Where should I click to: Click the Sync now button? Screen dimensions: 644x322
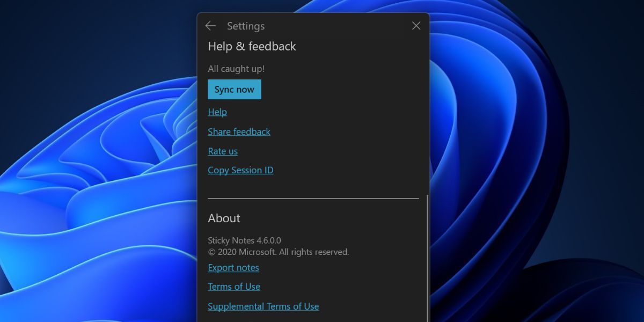[x=234, y=89]
